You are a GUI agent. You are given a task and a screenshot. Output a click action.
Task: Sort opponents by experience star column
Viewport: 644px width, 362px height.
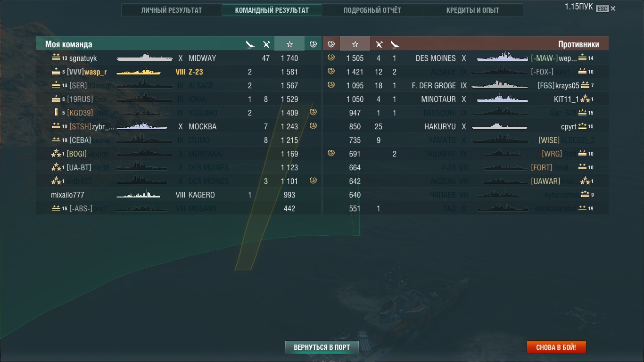(x=355, y=44)
